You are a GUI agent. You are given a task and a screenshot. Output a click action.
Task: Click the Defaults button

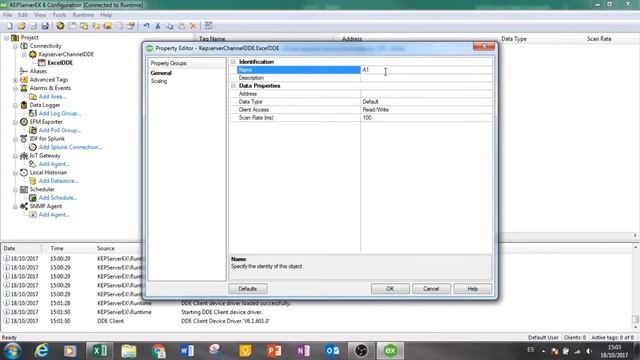click(x=248, y=289)
